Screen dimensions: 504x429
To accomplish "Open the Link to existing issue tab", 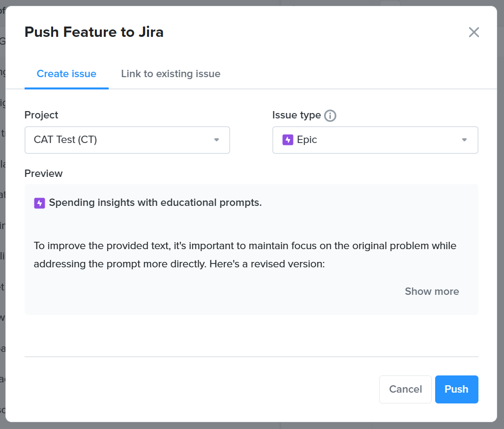I will (171, 74).
